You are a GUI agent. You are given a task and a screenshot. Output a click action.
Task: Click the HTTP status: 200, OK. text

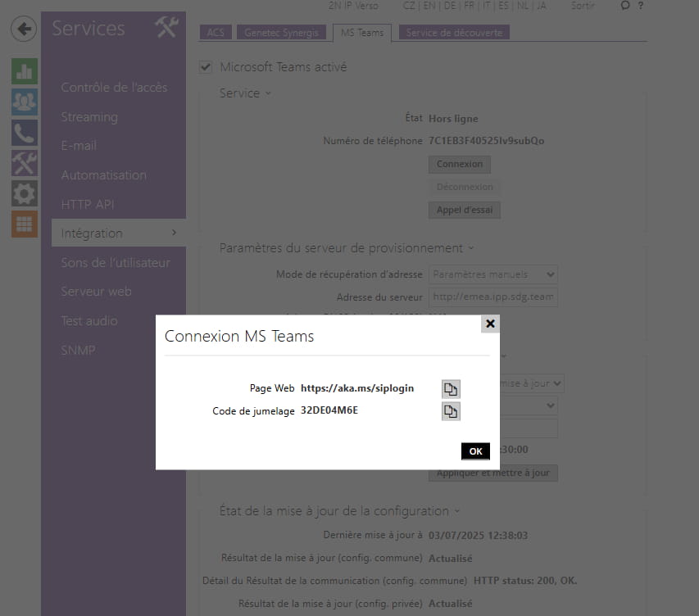pyautogui.click(x=524, y=581)
